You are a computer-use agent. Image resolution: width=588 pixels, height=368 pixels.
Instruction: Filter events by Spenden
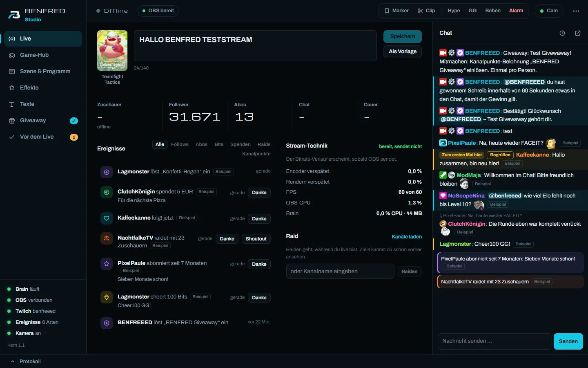click(x=241, y=144)
